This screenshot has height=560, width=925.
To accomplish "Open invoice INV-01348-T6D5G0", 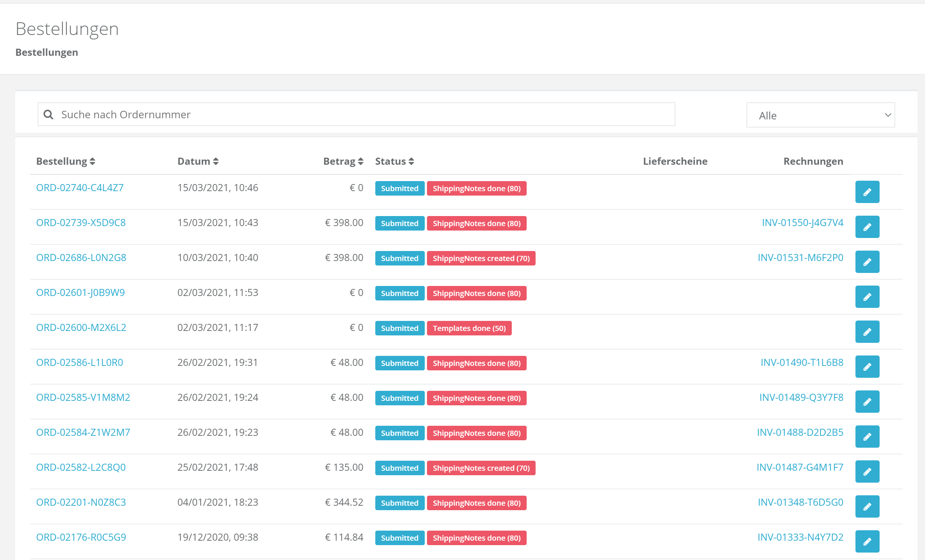I will click(x=800, y=502).
